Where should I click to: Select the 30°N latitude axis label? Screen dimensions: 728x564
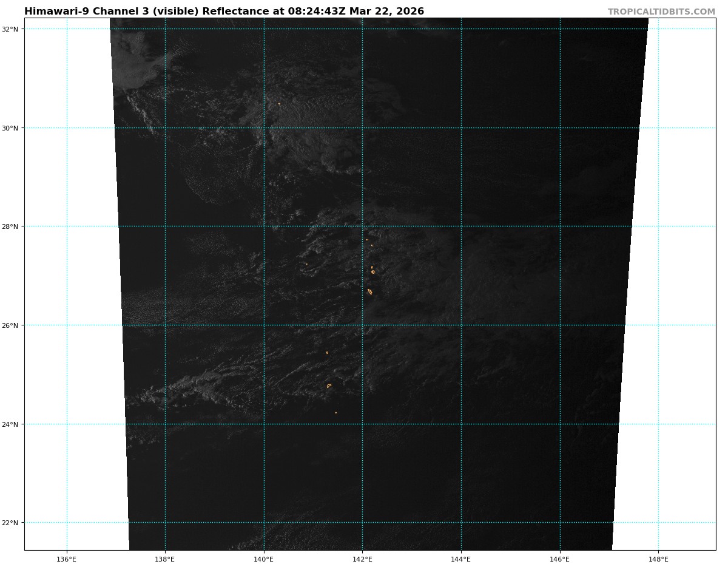coord(13,128)
